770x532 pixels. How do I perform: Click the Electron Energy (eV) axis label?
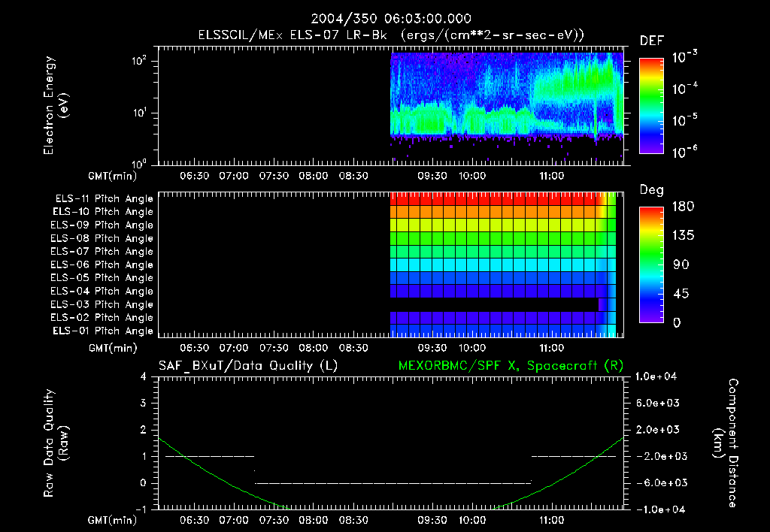point(56,105)
